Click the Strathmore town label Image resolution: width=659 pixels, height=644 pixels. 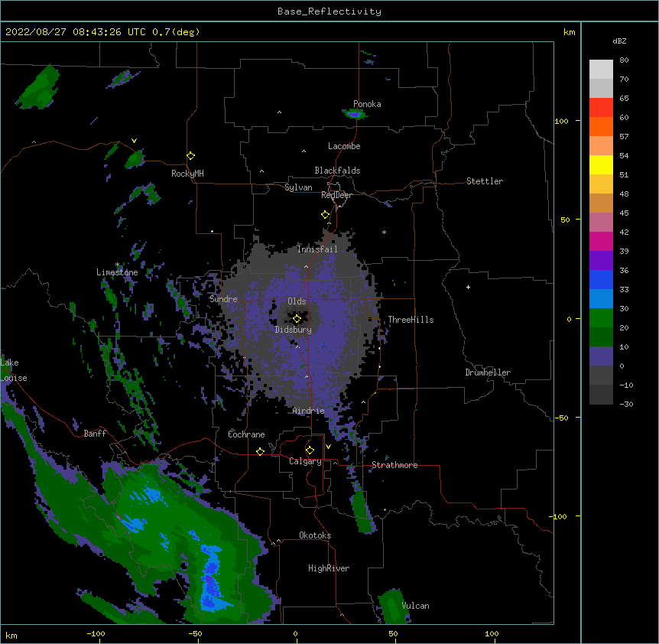pos(394,465)
